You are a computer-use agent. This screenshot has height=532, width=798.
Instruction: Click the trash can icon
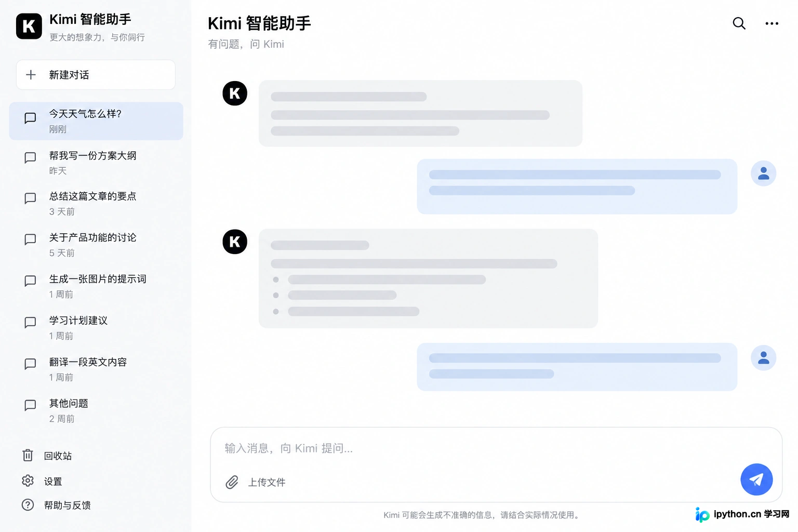[x=28, y=455]
